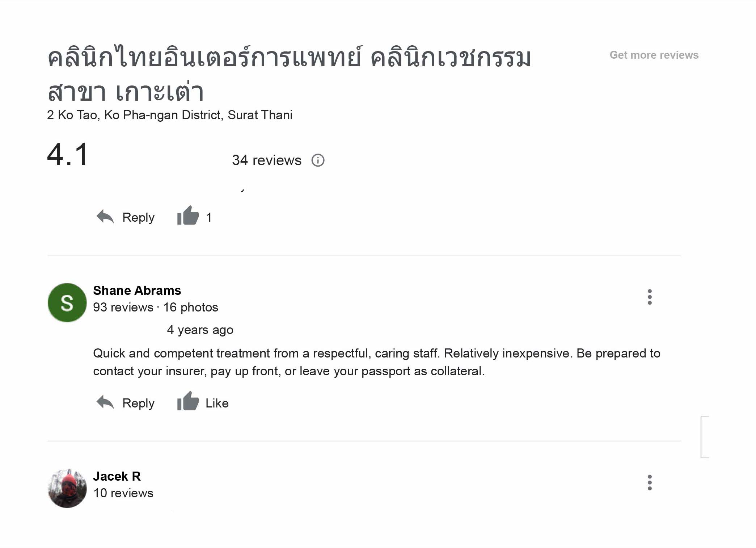
Task: Click the 4.1 rating score
Action: click(x=68, y=155)
